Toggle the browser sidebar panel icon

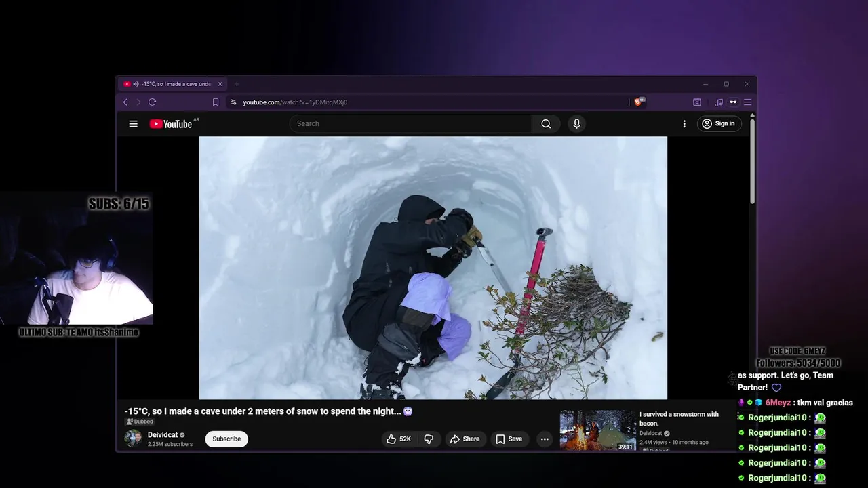(x=697, y=102)
